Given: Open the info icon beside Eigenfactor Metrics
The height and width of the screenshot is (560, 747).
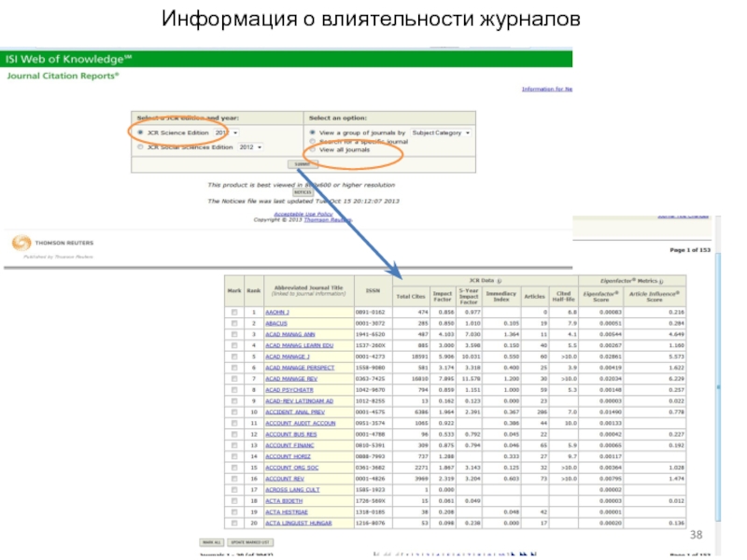Looking at the screenshot, I should click(x=661, y=282).
